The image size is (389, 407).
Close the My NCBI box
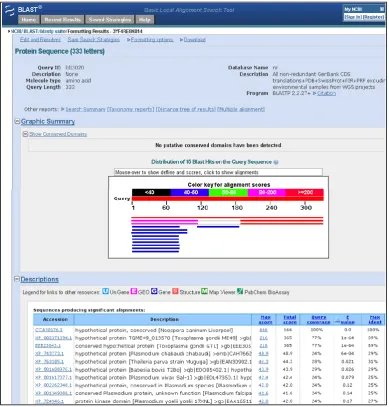(x=382, y=9)
